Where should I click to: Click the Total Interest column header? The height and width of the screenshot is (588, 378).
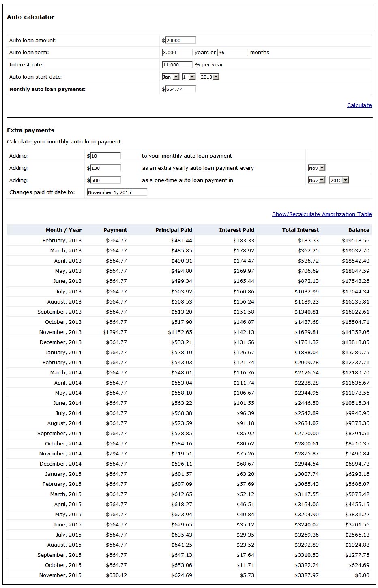tap(301, 230)
